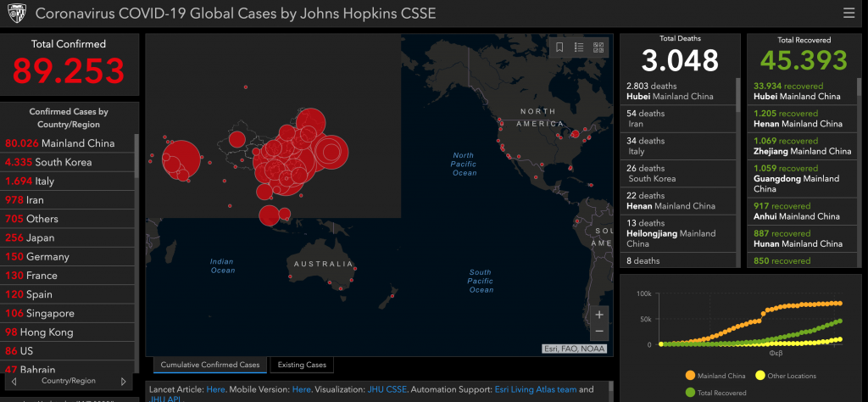Select South Korea in the confirmed cases list

tap(48, 162)
